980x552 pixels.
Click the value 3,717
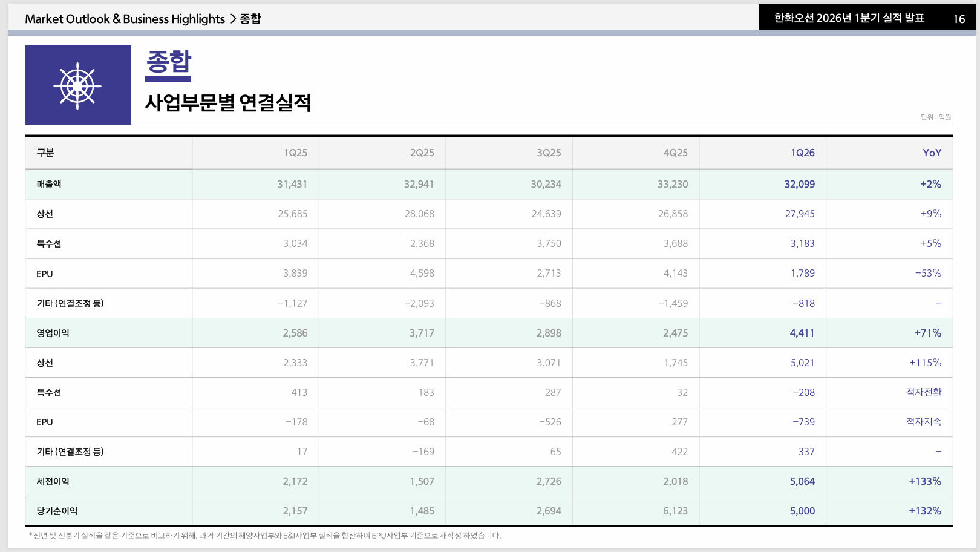[x=422, y=333]
